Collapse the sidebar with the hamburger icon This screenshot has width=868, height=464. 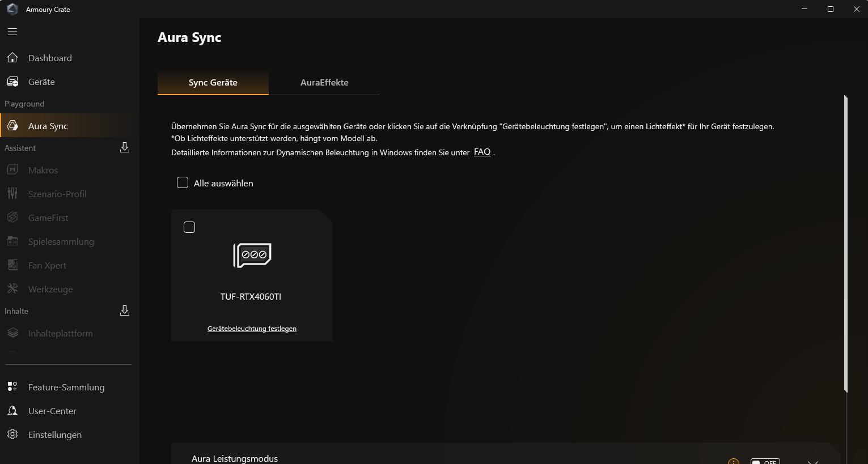point(12,32)
